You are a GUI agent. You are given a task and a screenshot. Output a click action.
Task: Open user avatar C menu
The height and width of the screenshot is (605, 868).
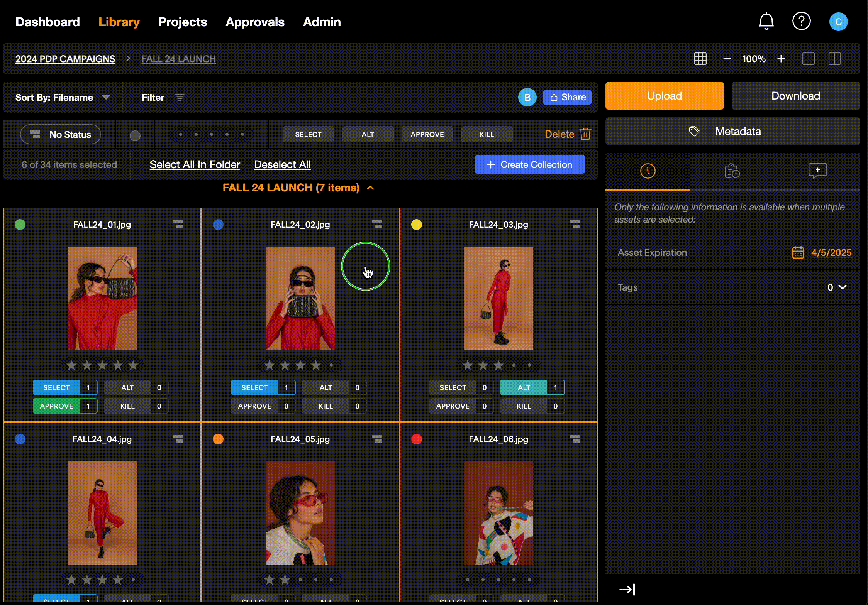click(x=838, y=22)
